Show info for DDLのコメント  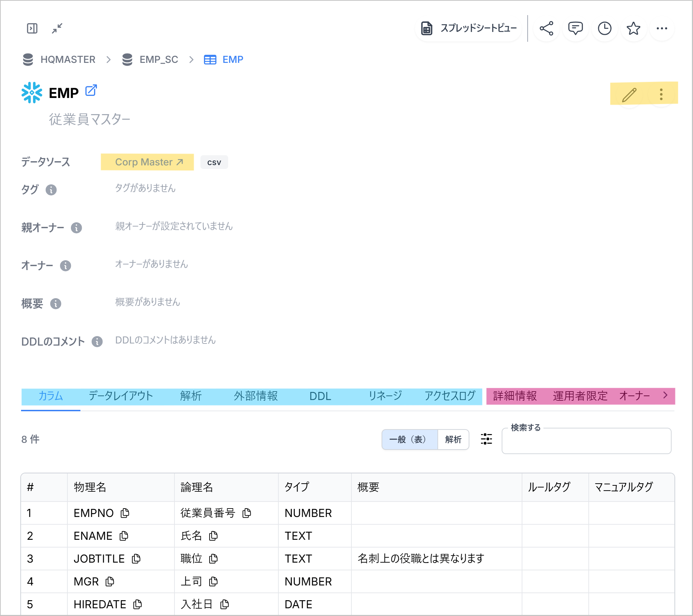(97, 342)
